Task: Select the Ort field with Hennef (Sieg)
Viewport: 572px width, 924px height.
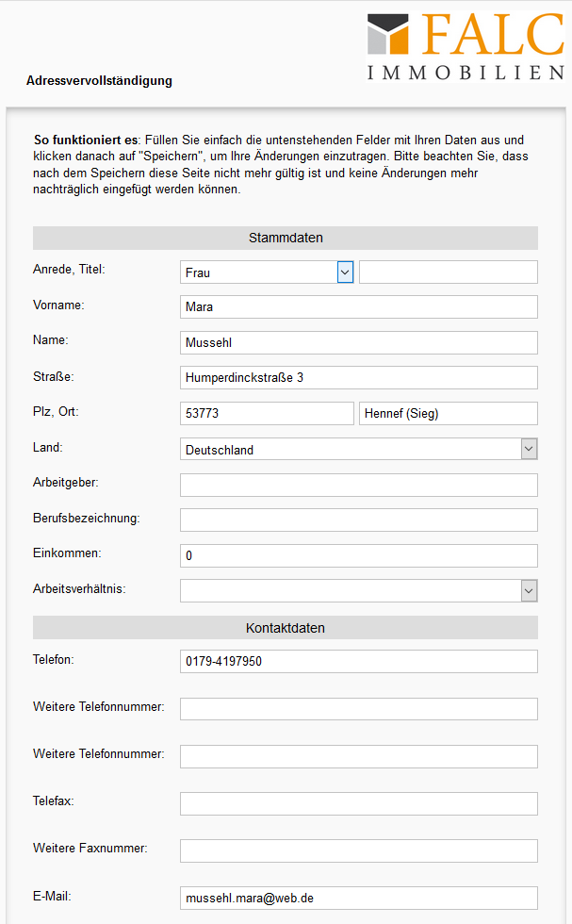Action: tap(448, 414)
